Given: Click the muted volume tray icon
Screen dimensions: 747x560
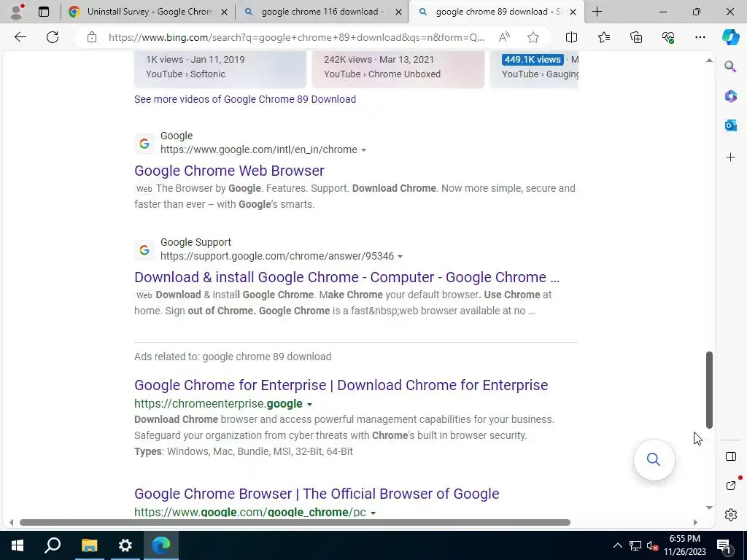Looking at the screenshot, I should 652,545.
